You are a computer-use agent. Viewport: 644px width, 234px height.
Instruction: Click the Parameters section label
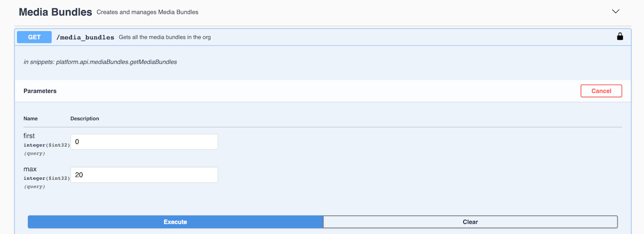click(40, 91)
